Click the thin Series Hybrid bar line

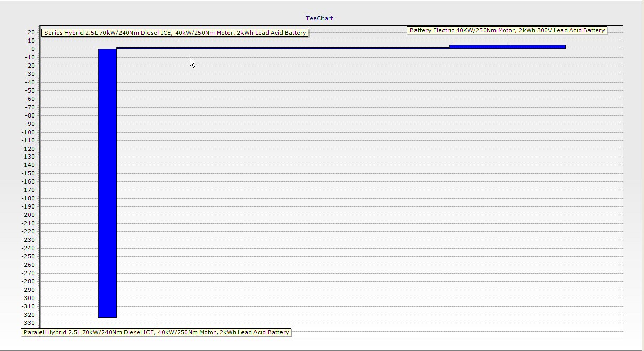pos(283,48)
